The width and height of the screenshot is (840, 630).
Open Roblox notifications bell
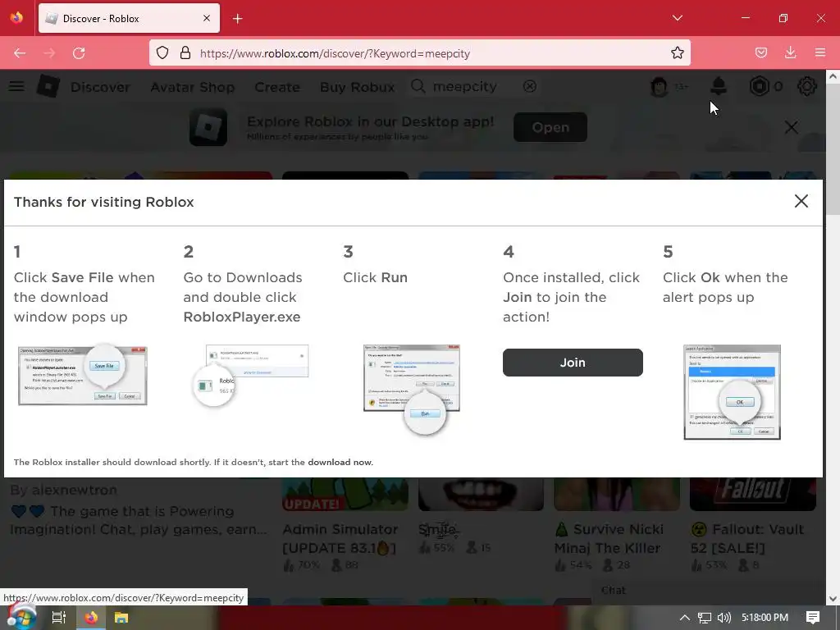[x=719, y=86]
